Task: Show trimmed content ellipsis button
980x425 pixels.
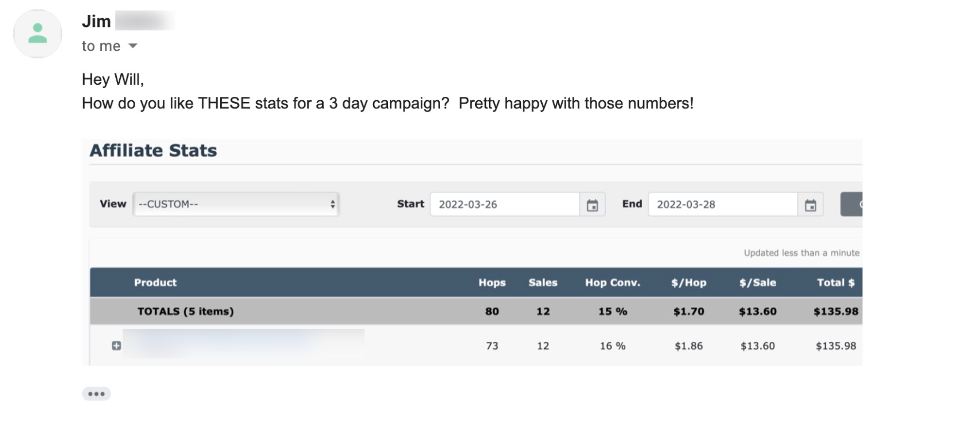Action: point(96,393)
